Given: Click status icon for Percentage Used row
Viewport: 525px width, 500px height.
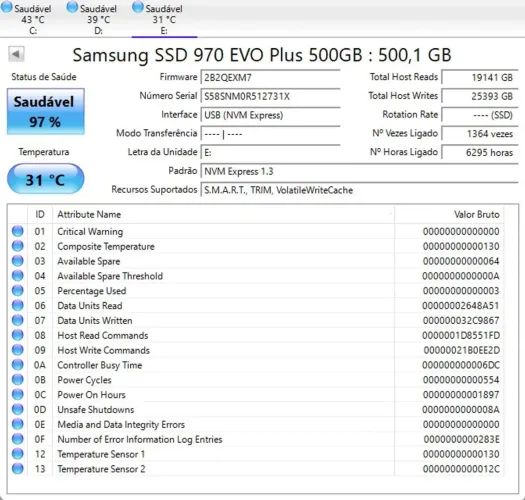Looking at the screenshot, I should click(17, 291).
